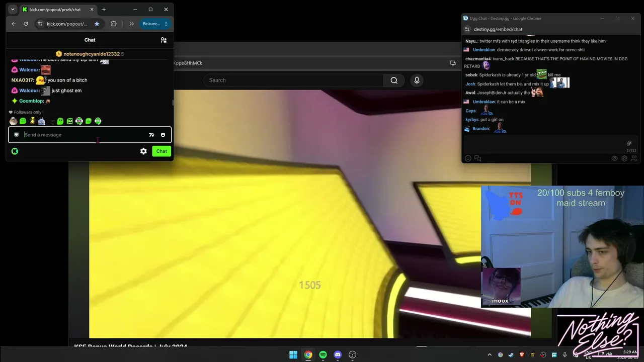
Task: Show the users list in Destiny.gg chat
Action: 634,158
